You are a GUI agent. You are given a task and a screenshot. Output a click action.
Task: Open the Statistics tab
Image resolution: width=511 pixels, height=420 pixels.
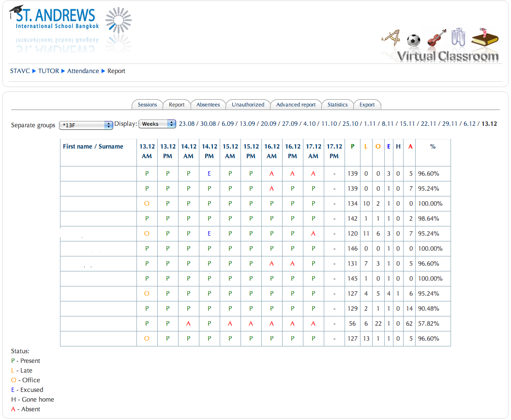click(337, 104)
